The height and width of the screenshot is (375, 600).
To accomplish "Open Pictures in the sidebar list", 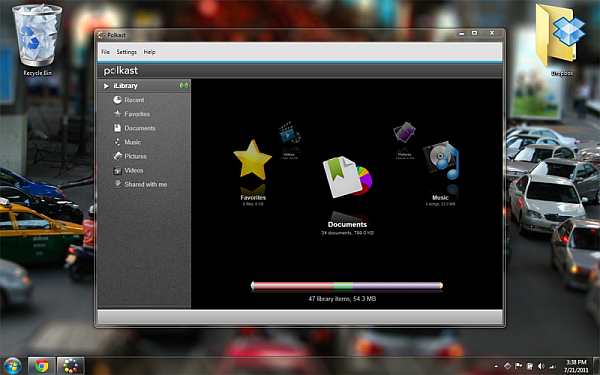I will 135,156.
